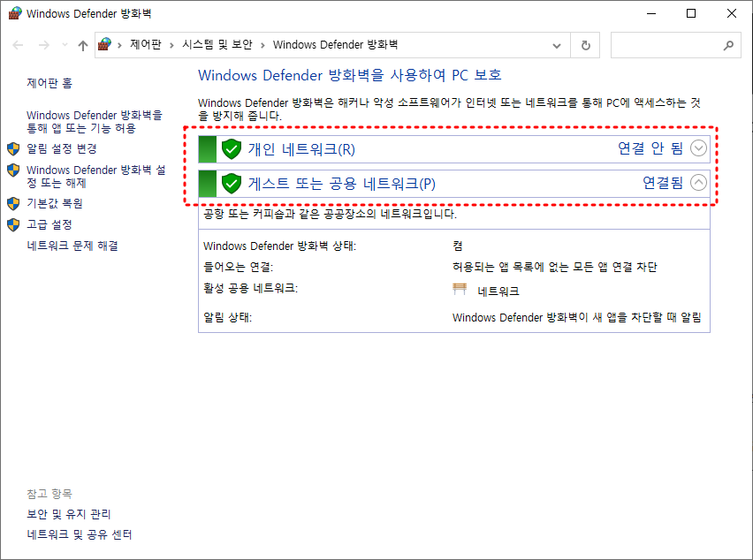Click the firewall state value 켬
This screenshot has width=753, height=560.
(458, 246)
